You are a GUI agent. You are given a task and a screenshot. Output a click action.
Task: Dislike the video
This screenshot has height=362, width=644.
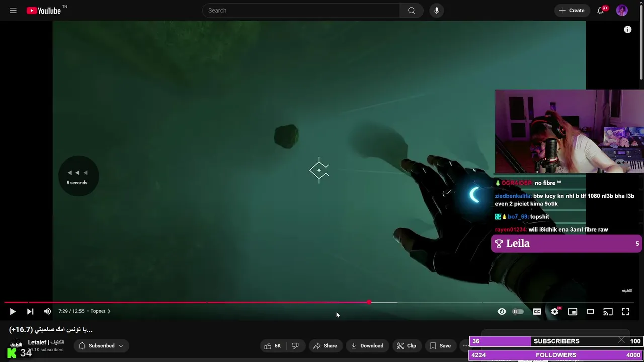(295, 346)
